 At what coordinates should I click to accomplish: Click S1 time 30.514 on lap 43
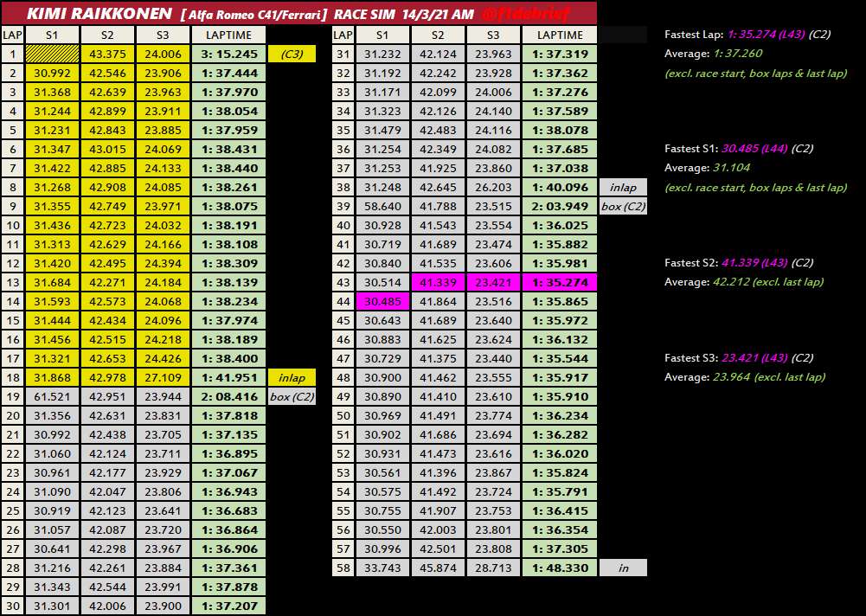click(382, 282)
